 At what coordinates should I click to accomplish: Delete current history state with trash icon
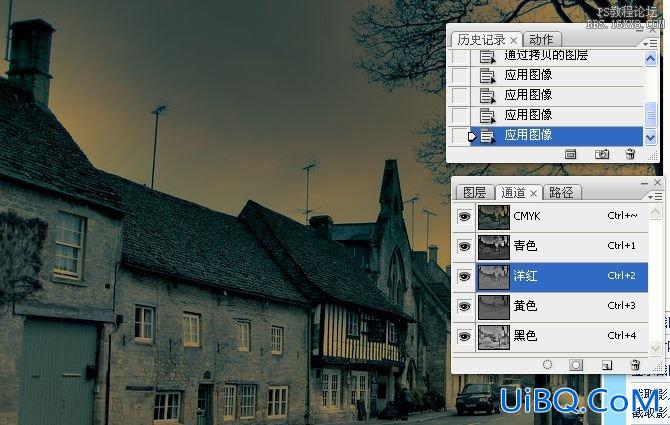(630, 154)
